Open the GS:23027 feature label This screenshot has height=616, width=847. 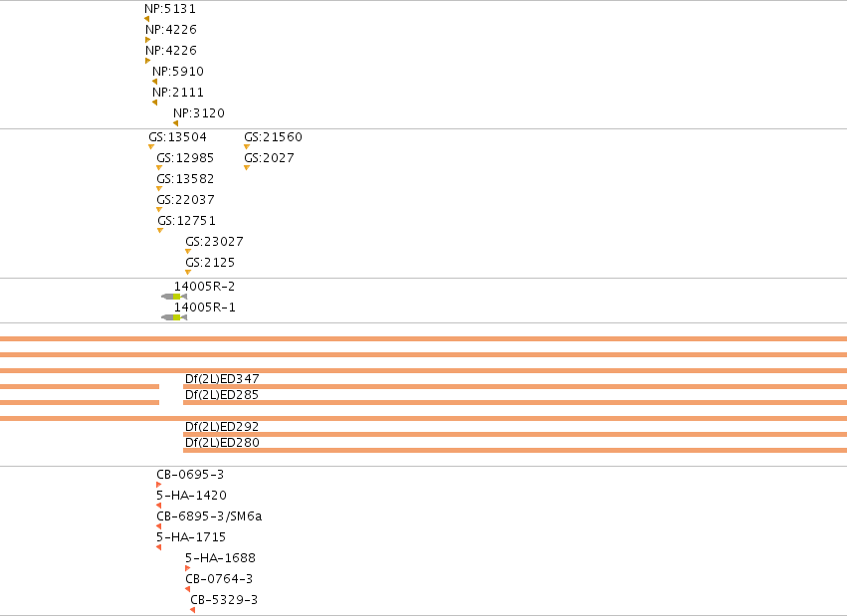coord(214,242)
